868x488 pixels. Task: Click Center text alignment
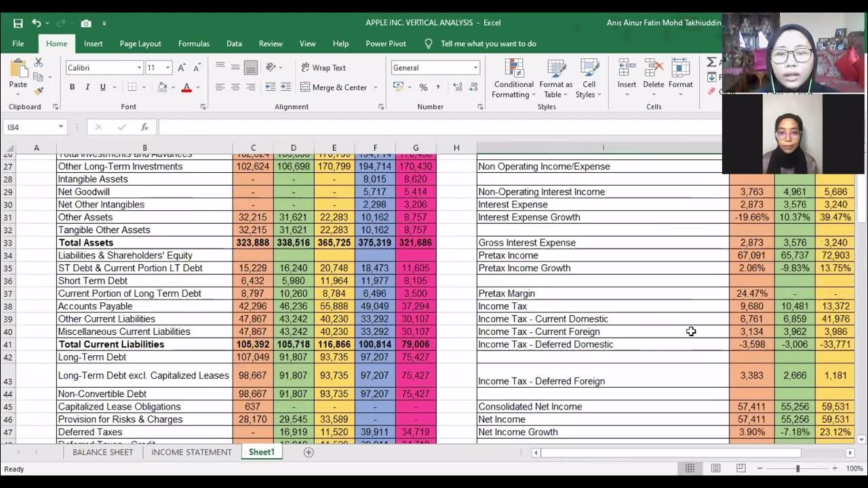(x=235, y=87)
